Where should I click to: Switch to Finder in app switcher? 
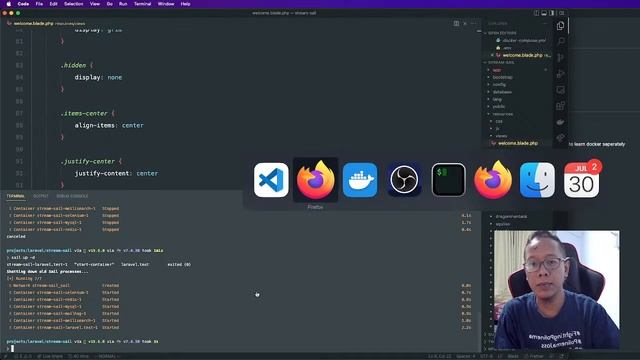pos(537,180)
